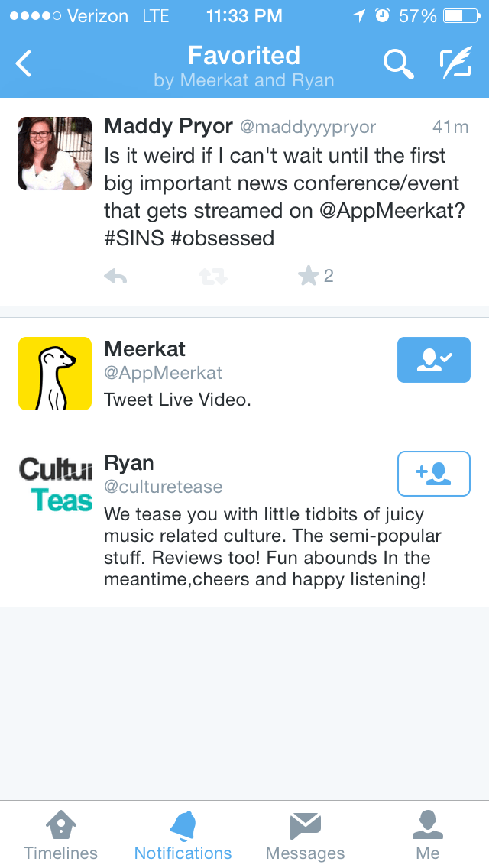489x868 pixels.
Task: Open the Meerkat yellow avatar
Action: click(55, 374)
